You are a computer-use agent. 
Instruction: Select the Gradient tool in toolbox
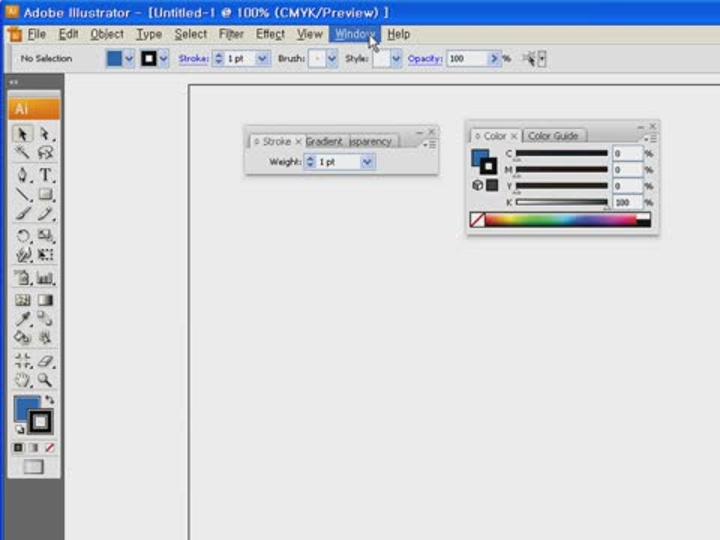click(45, 300)
